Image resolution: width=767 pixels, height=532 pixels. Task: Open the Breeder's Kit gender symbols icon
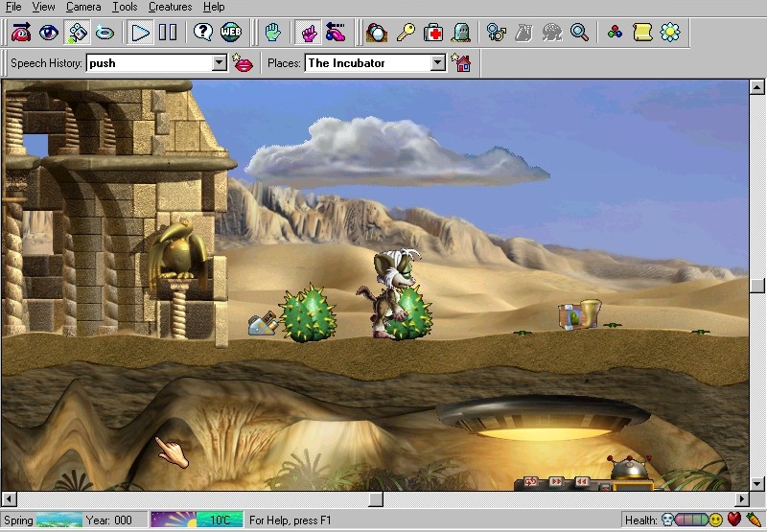tap(496, 33)
